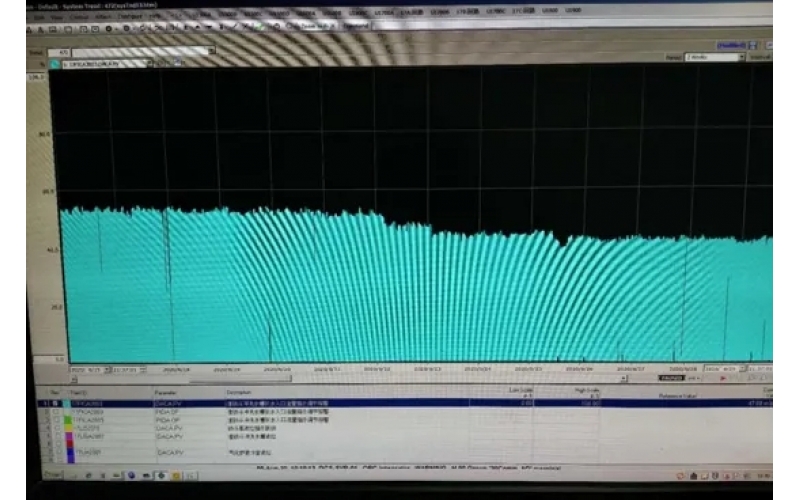Toggle checkbox for TLIS2370 DACA.PV pen

pyautogui.click(x=56, y=428)
